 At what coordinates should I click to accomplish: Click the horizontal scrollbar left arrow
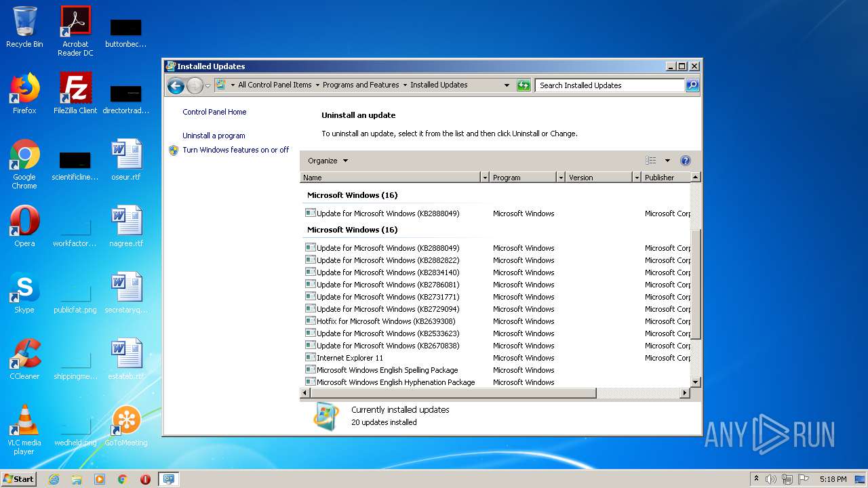pyautogui.click(x=305, y=393)
